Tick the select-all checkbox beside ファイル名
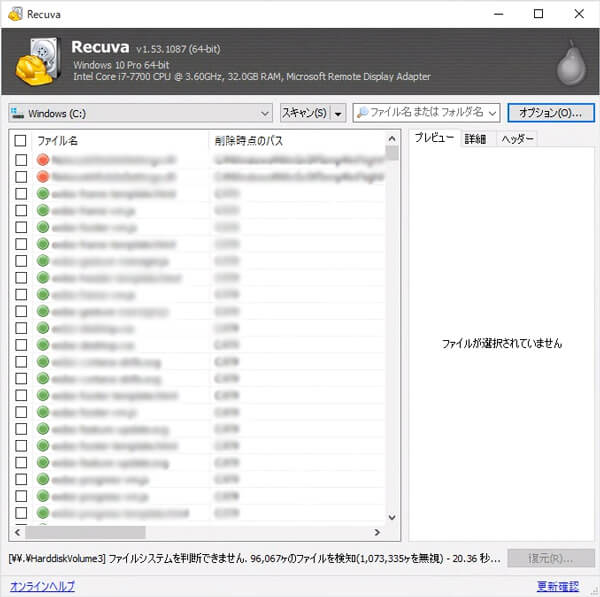 (20, 141)
